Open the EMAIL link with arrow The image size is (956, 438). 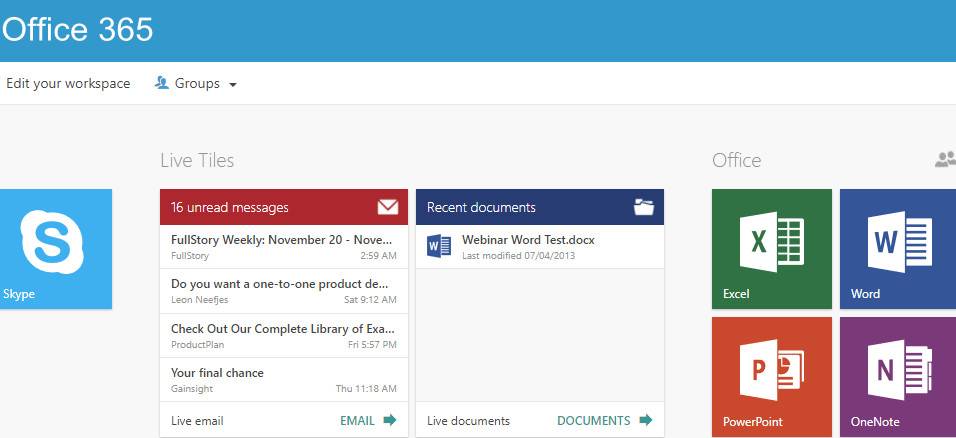click(368, 420)
